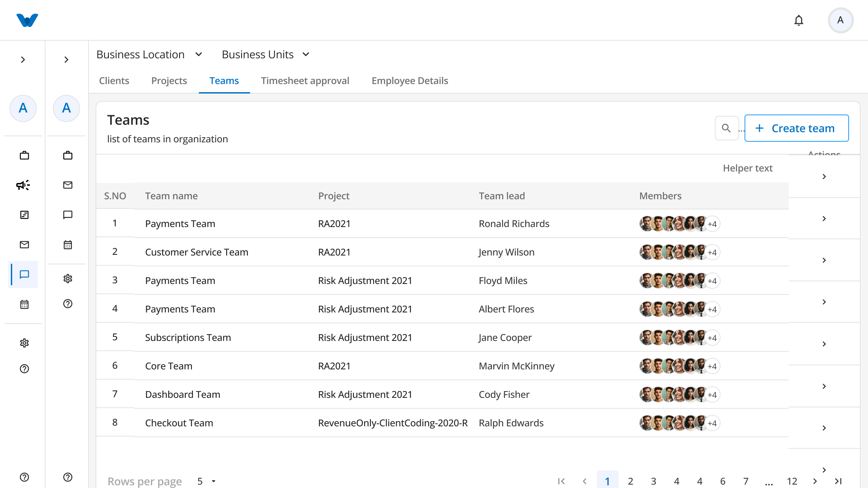Image resolution: width=868 pixels, height=488 pixels.
Task: Select the Teams tab
Action: coord(224,81)
